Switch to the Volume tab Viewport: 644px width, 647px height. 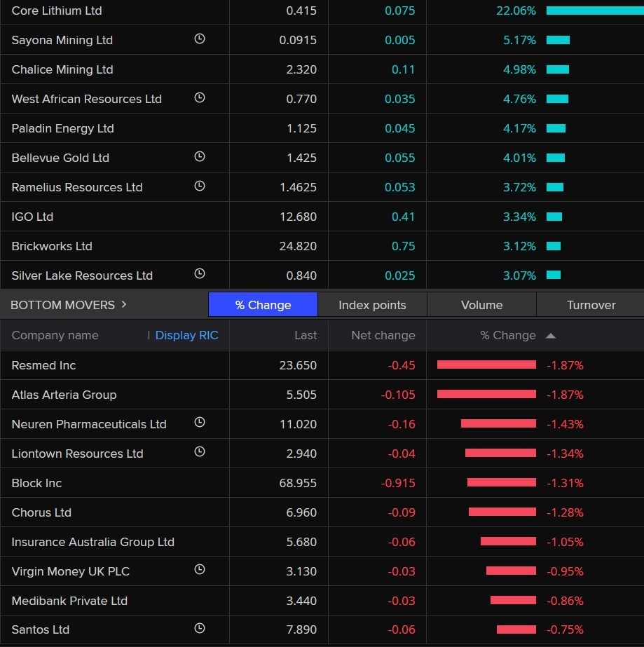click(x=482, y=305)
